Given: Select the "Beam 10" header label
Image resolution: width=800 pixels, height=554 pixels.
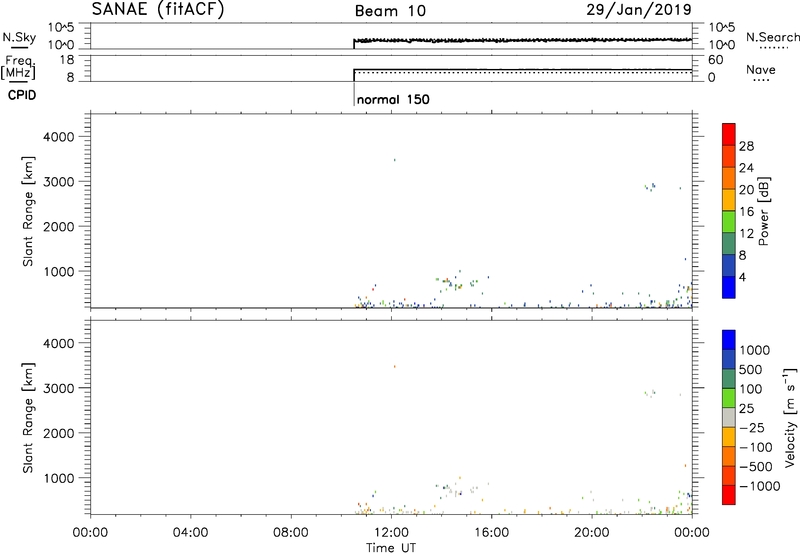Looking at the screenshot, I should (x=390, y=11).
